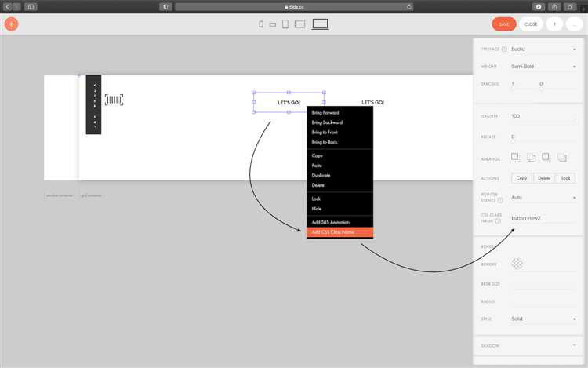Click the round button next to CLOSE
This screenshot has width=588, height=368.
(554, 24)
